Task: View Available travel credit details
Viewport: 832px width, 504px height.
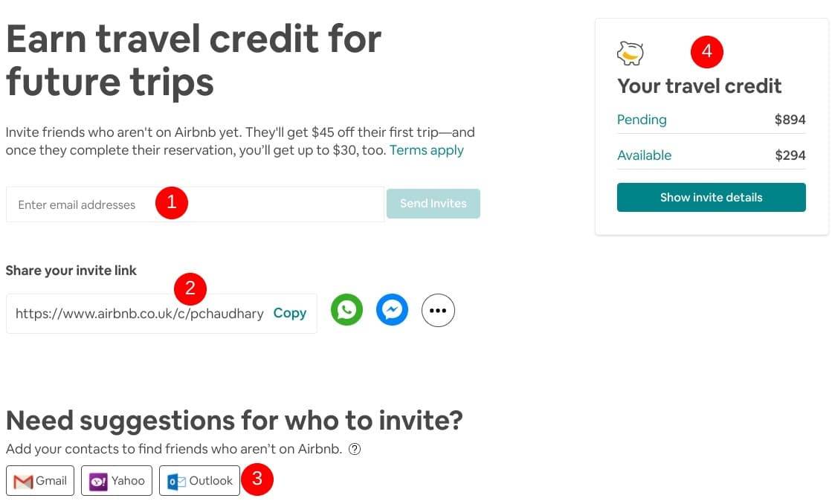Action: (644, 155)
